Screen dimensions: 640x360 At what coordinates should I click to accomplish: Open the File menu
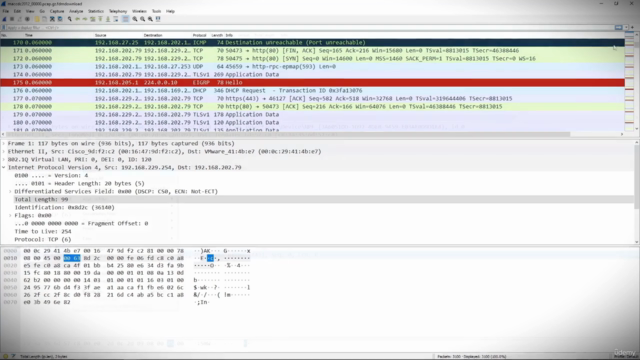(5, 11)
